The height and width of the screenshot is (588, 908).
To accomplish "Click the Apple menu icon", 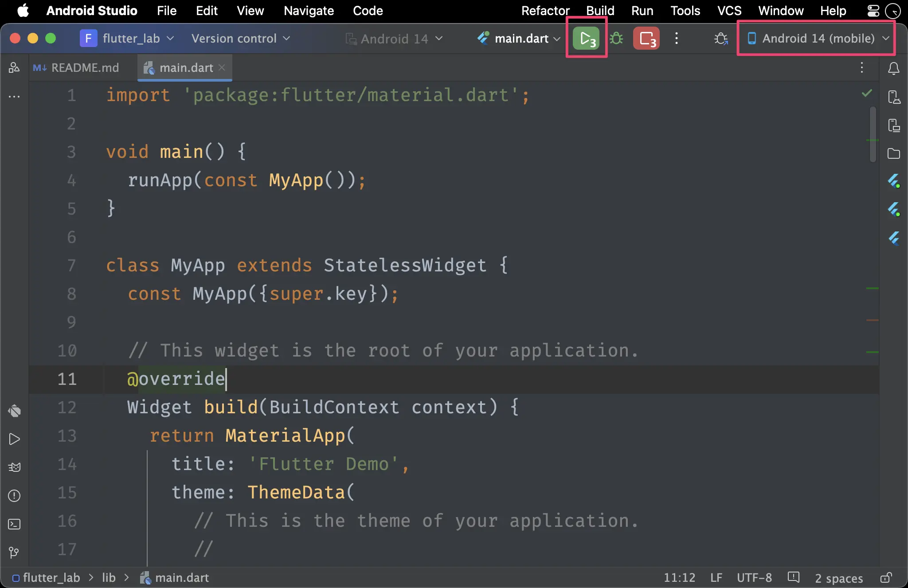I will [x=23, y=10].
